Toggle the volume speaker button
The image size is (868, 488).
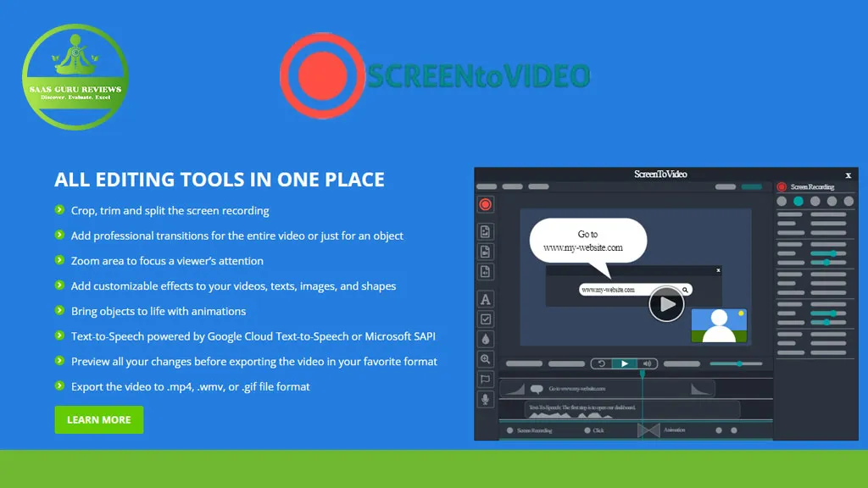point(647,363)
